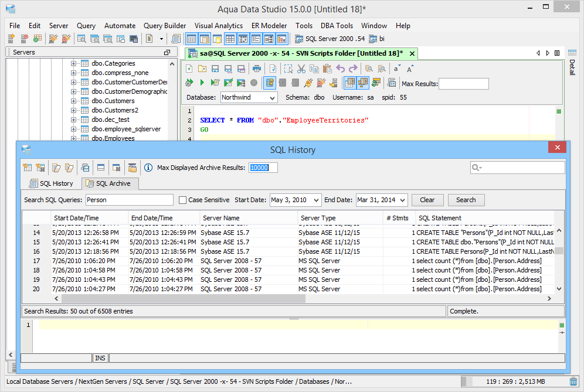Viewport: 584px width, 392px height.
Task: Click the lowercase 'a' convert case icon
Action: pyautogui.click(x=397, y=69)
